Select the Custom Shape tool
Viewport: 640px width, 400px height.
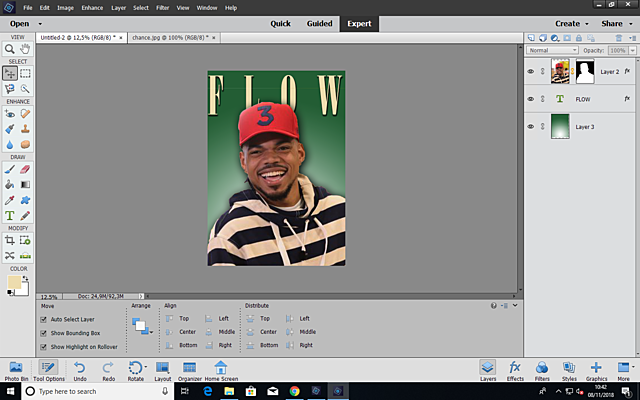tap(25, 200)
